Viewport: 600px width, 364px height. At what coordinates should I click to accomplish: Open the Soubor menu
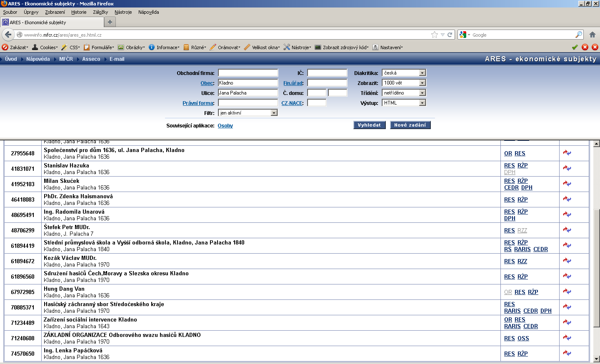10,12
